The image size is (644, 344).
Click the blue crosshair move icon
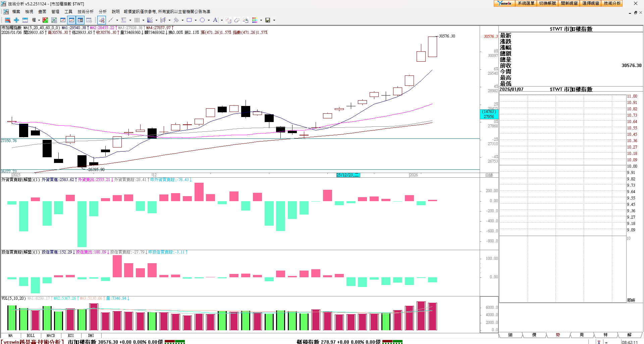[x=16, y=20]
